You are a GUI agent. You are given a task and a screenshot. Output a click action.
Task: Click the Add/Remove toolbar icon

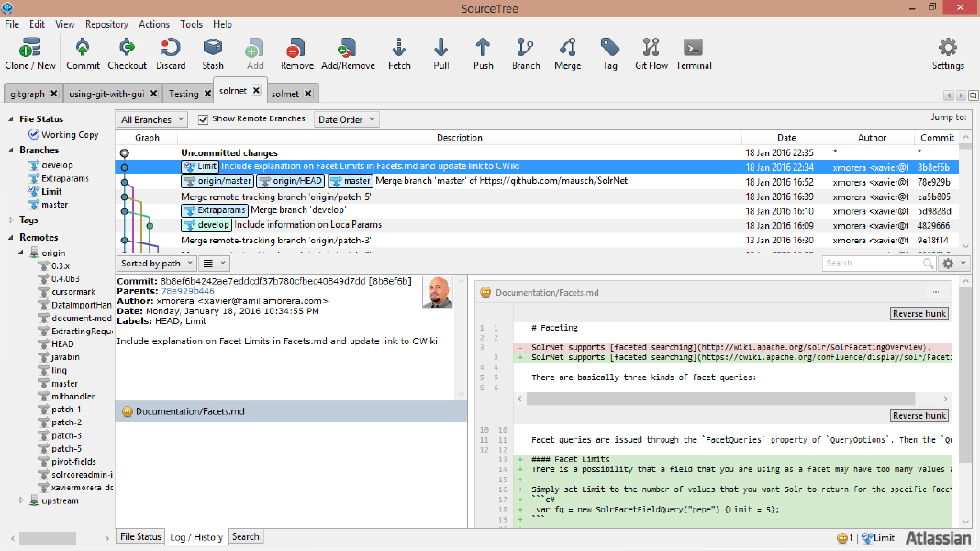pyautogui.click(x=348, y=54)
